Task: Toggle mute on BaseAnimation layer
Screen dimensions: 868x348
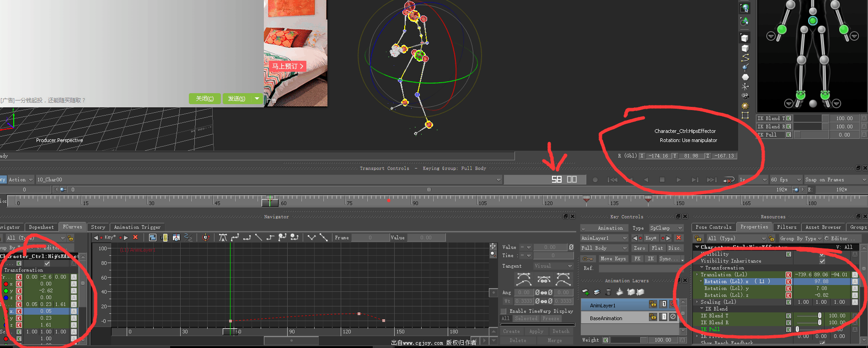Action: (x=673, y=317)
